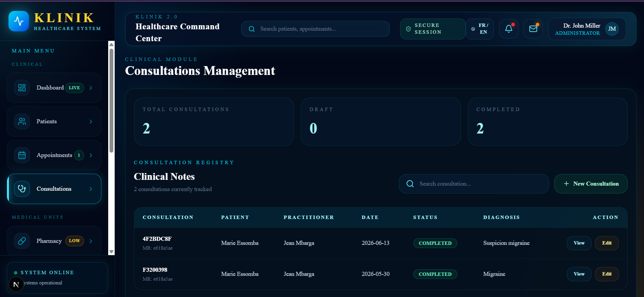Click the DATE column header
The width and height of the screenshot is (644, 297).
click(x=370, y=217)
